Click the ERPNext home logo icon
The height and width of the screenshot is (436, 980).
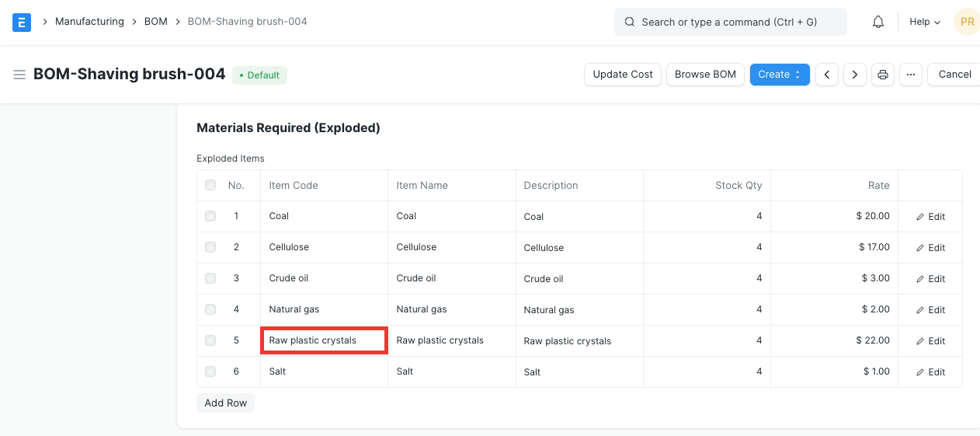coord(22,22)
